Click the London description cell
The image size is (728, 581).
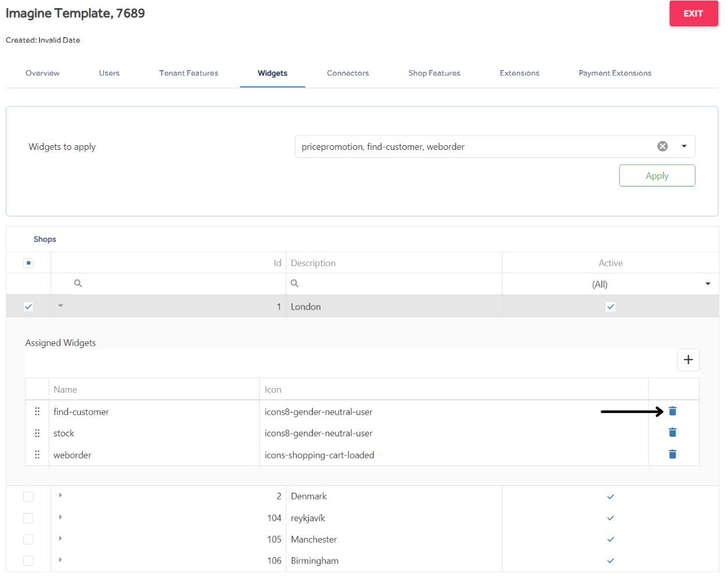coord(394,307)
